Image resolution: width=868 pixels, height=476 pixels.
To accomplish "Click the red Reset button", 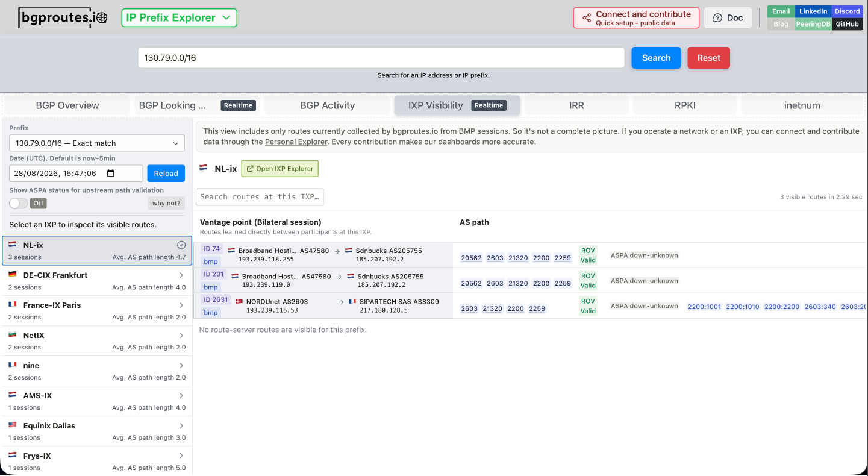I will click(x=708, y=58).
